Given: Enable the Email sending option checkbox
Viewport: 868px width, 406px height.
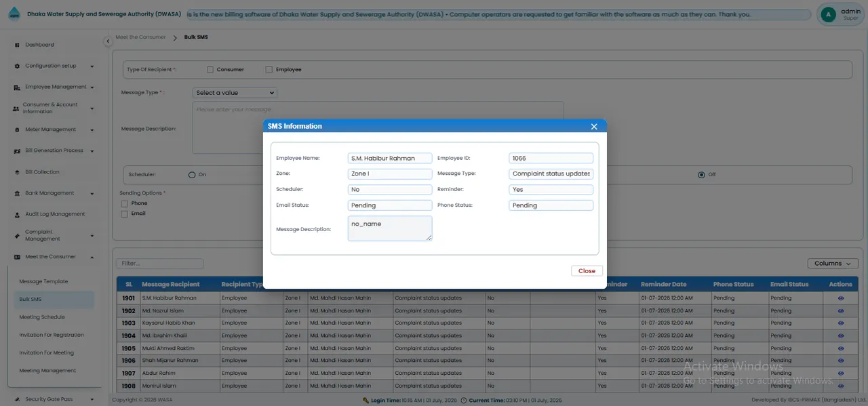Looking at the screenshot, I should point(124,214).
